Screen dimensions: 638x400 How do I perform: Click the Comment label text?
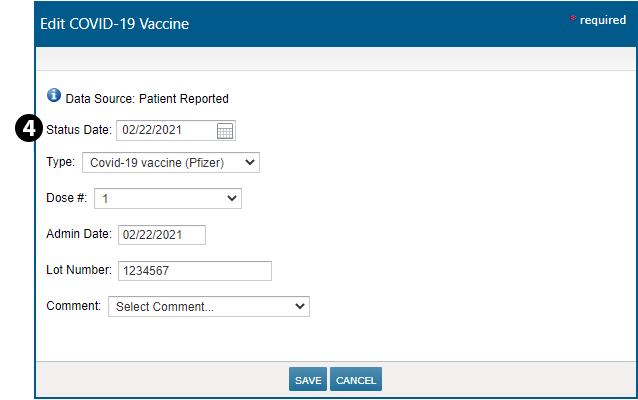[73, 306]
